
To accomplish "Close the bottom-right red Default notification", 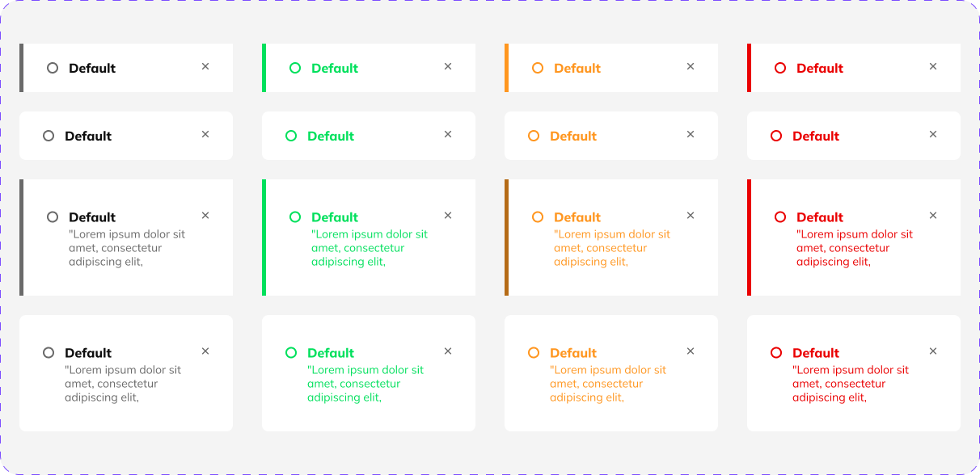I will pos(933,351).
